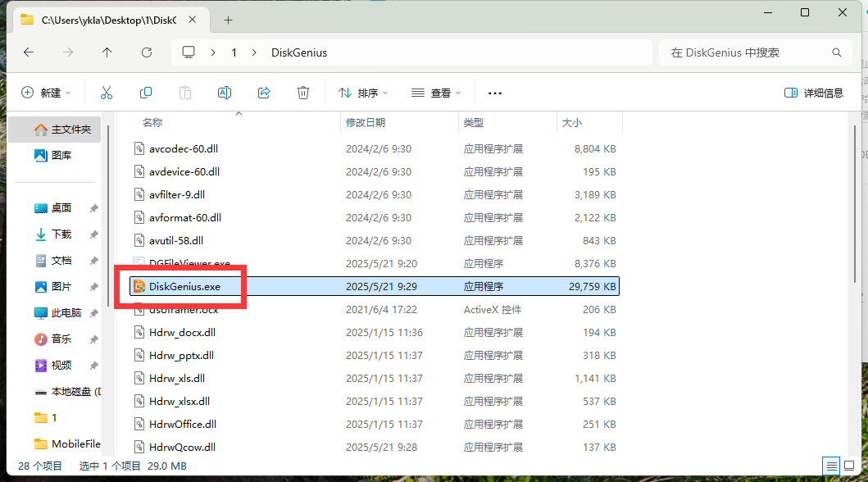The width and height of the screenshot is (868, 482).
Task: Navigate back with the left arrow
Action: [x=29, y=52]
